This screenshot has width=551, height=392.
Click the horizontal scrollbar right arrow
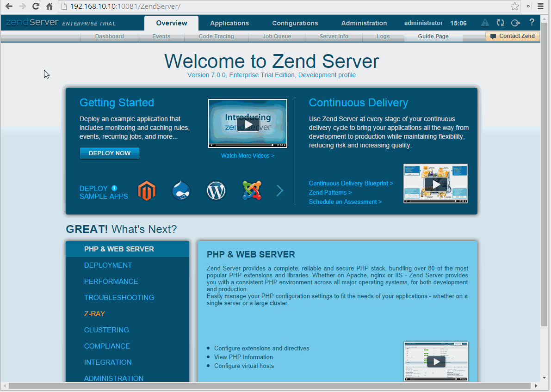tap(536, 386)
